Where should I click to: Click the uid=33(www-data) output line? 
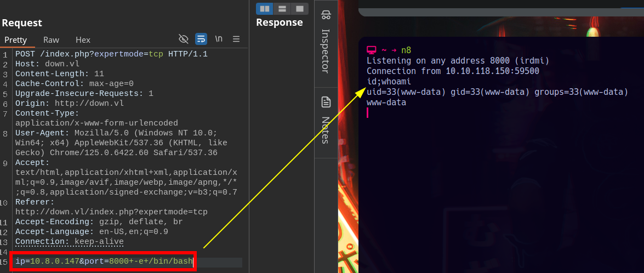pyautogui.click(x=497, y=92)
